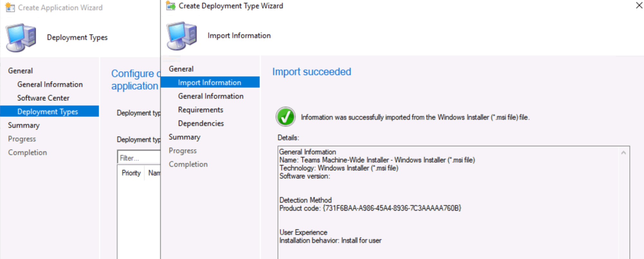Open General Information step in Deployment Type Wizard
Image resolution: width=644 pixels, height=259 pixels.
(x=211, y=96)
